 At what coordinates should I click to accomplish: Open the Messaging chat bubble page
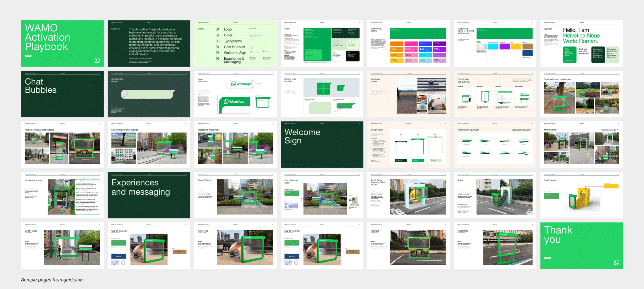235,144
